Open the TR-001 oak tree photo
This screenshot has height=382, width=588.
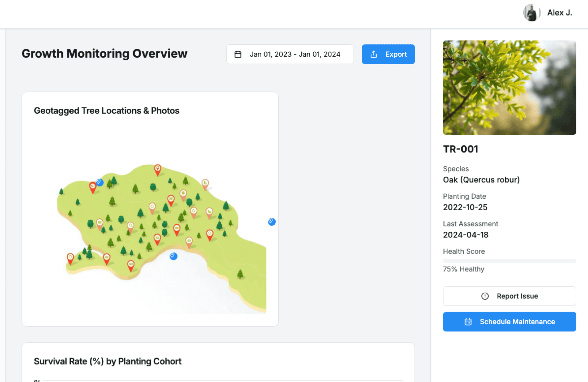click(x=509, y=88)
